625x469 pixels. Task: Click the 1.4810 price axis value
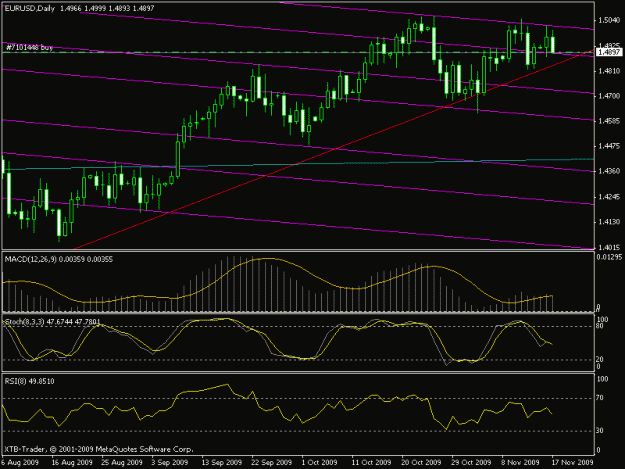(609, 71)
